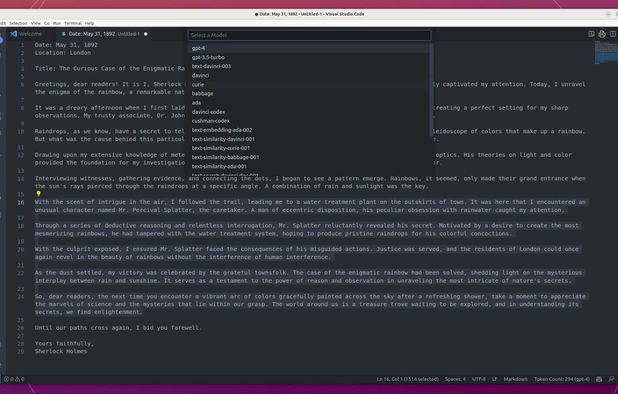Viewport: 618px width, 394px height.
Task: Select the davinci model entry
Action: (x=309, y=75)
